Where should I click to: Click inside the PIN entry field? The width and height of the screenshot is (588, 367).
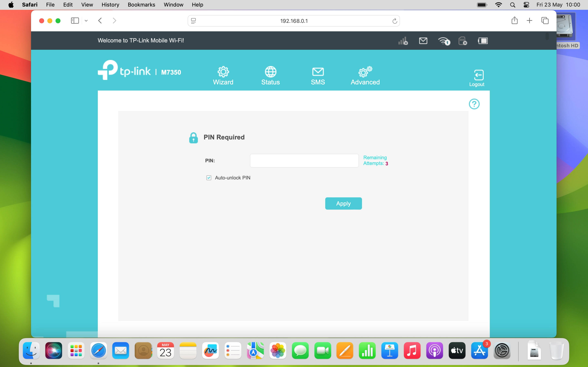(304, 160)
